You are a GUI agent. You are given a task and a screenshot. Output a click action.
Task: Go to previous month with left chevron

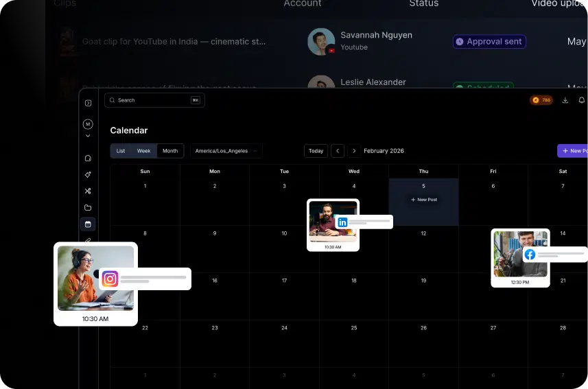(x=338, y=151)
